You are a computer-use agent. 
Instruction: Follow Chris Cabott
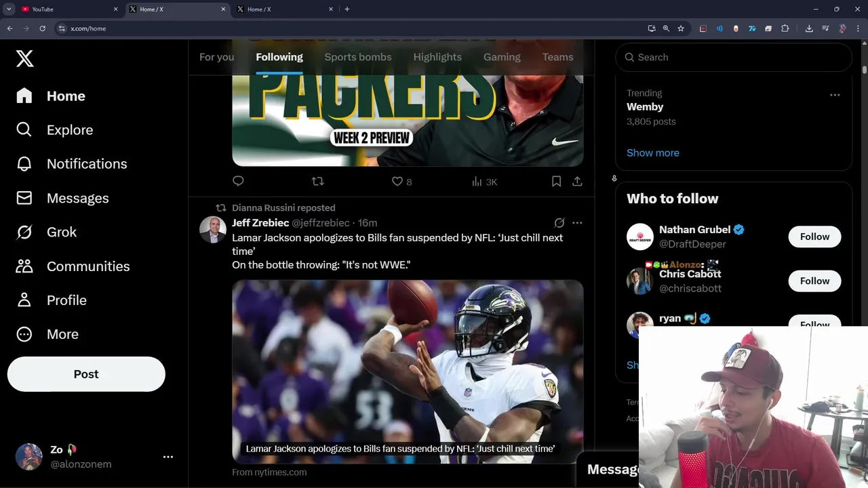814,281
